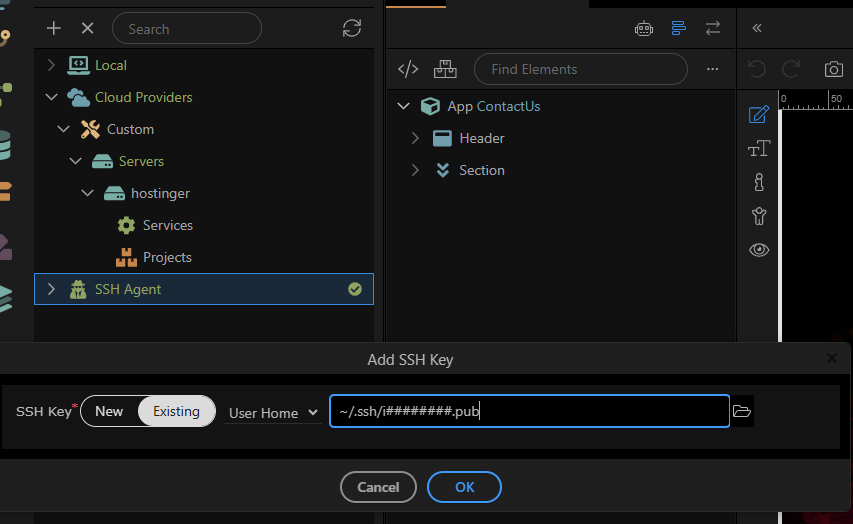Open the components blocks icon
The image size is (853, 524).
click(x=445, y=69)
